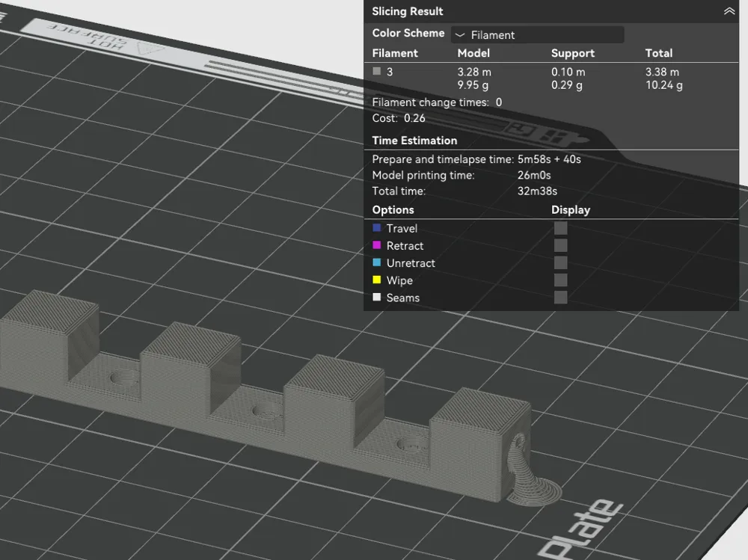This screenshot has height=560, width=748.
Task: Click the 'Model' column header
Action: coord(473,53)
